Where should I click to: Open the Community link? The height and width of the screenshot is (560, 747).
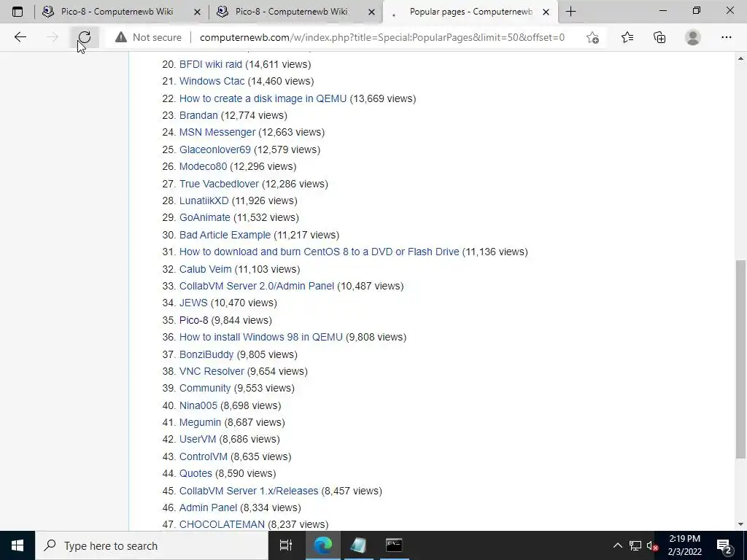[x=205, y=388]
